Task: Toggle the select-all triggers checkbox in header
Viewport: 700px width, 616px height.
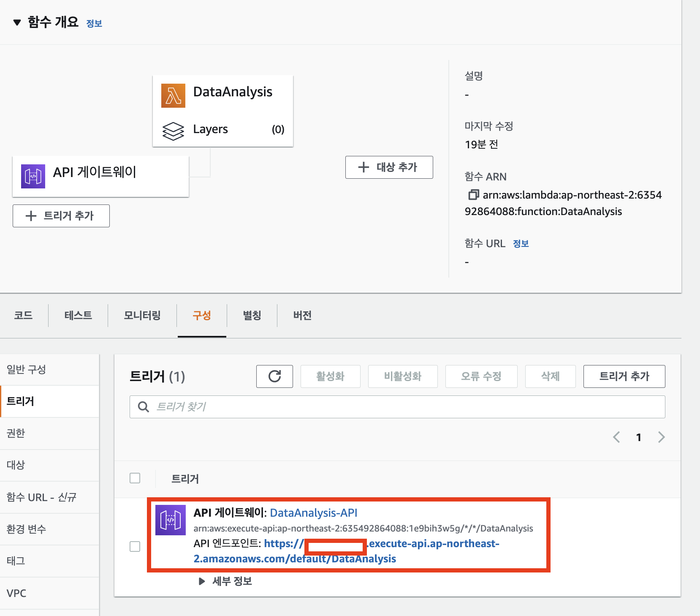Action: [x=135, y=478]
